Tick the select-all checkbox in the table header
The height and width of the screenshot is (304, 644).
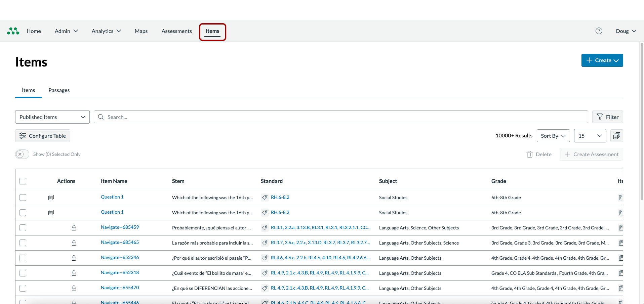[23, 181]
